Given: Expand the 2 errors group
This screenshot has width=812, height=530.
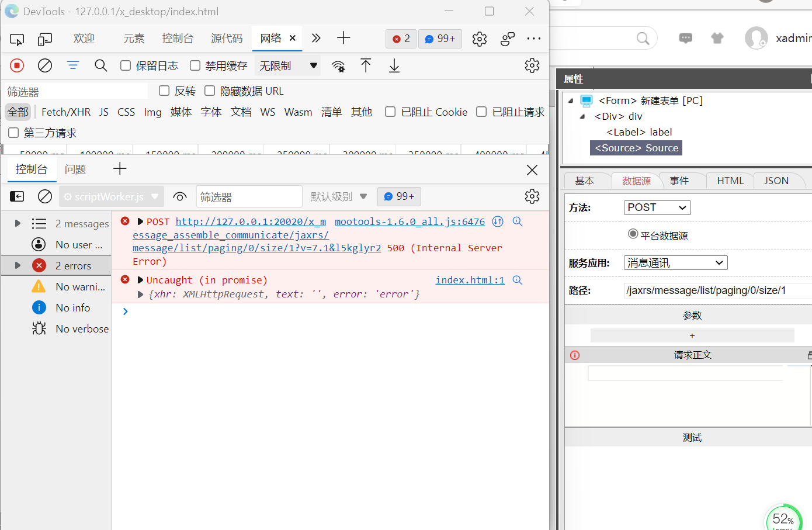Looking at the screenshot, I should [18, 265].
